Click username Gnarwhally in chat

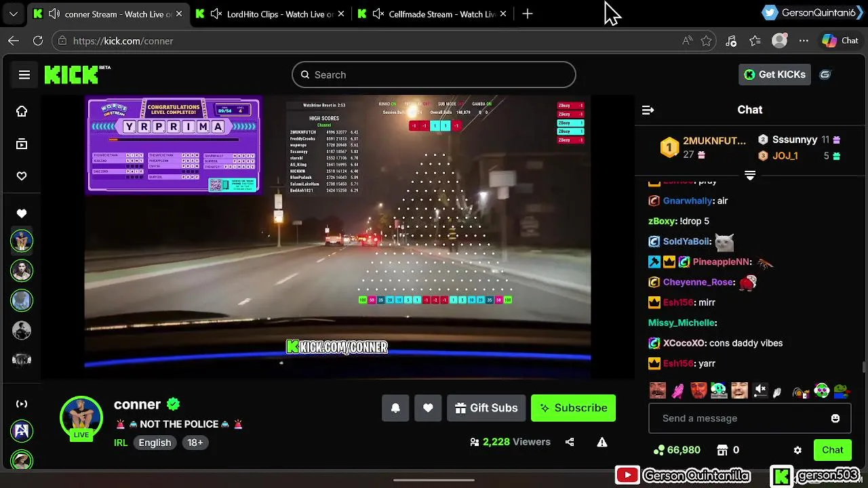click(688, 201)
